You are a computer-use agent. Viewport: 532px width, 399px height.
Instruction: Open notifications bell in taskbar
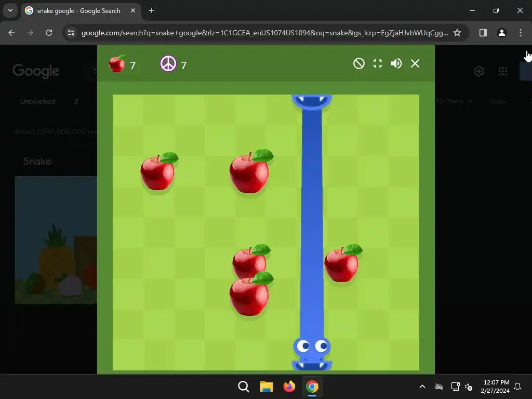pos(517,387)
